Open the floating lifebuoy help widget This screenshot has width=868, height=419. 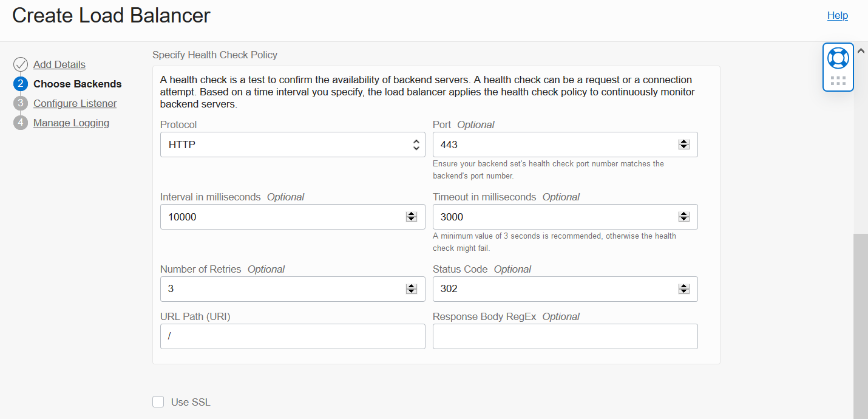tap(838, 58)
